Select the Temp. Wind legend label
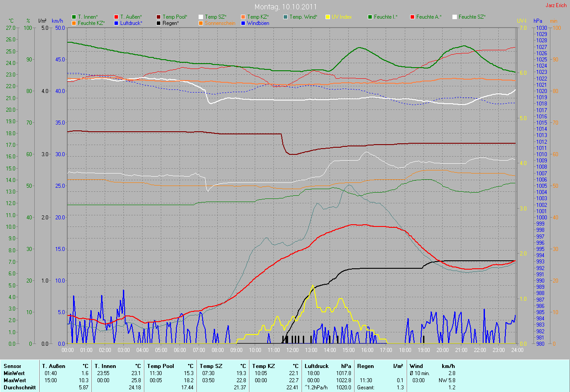This screenshot has height=392, width=570. point(303,17)
